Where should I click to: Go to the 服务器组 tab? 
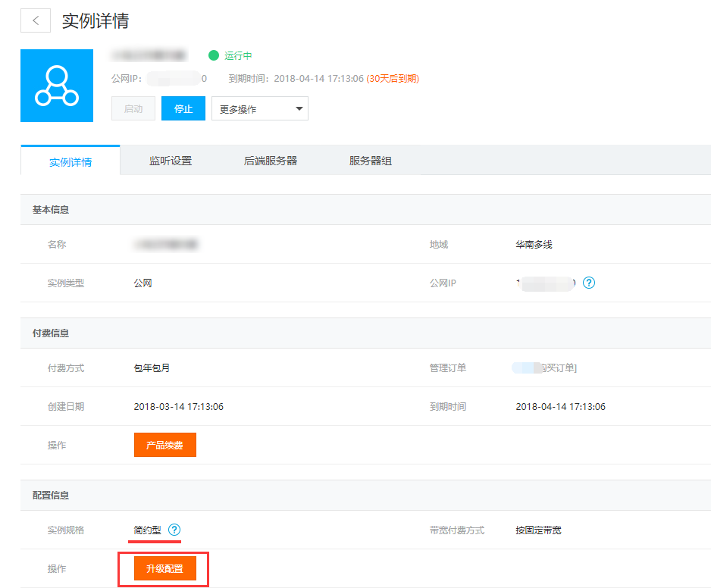pos(371,161)
